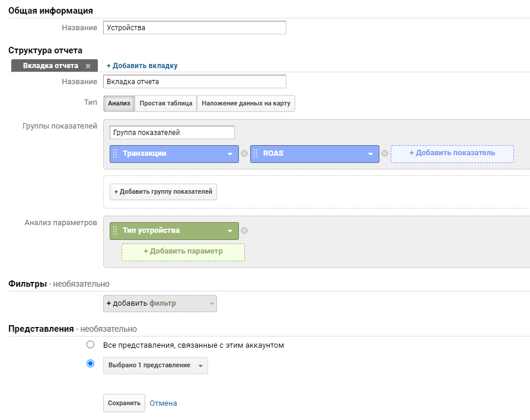This screenshot has height=420, width=530.
Task: Grab the drag handle on Транзакции metric
Action: pos(115,153)
